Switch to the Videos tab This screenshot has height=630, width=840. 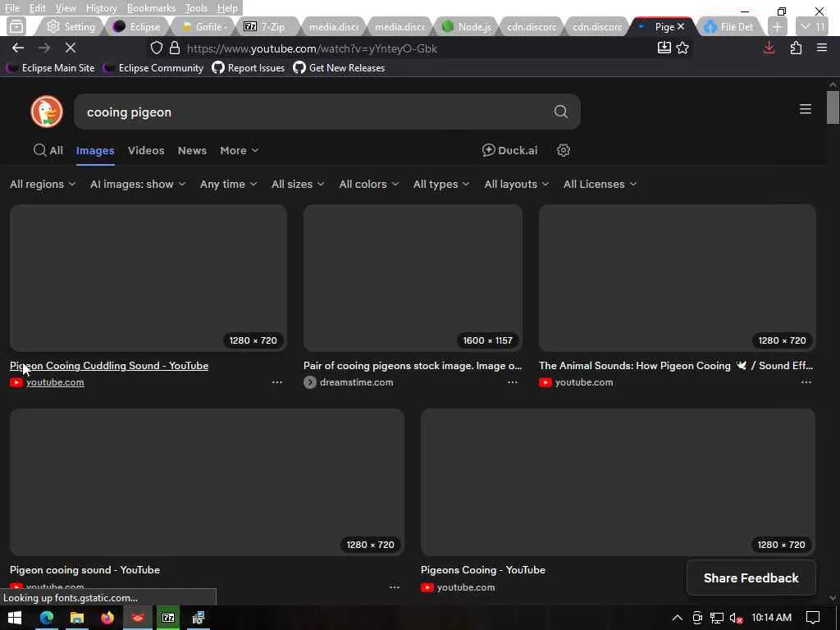coord(146,151)
